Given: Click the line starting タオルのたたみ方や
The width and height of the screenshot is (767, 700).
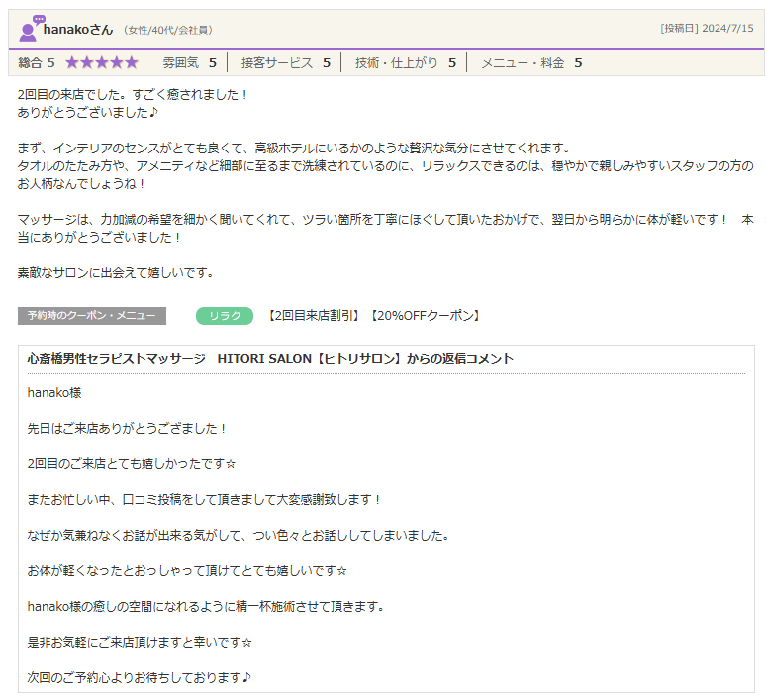Looking at the screenshot, I should coord(385,166).
